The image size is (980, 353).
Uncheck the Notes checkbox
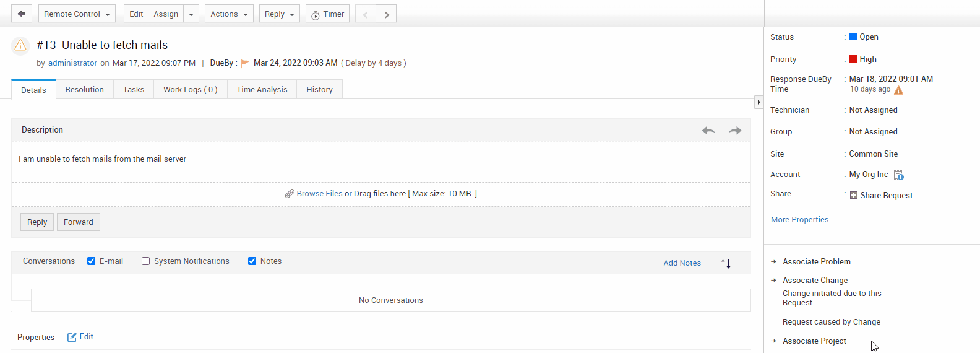tap(252, 261)
